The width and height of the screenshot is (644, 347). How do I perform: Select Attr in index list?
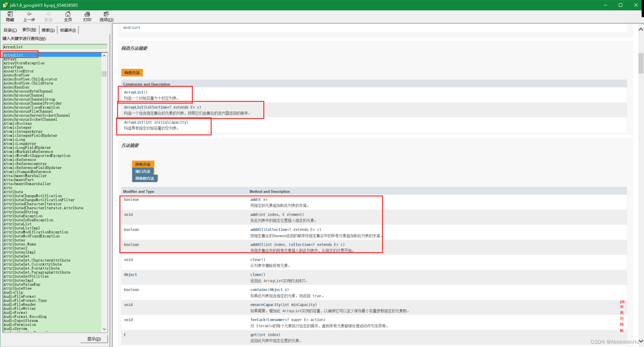(8, 188)
